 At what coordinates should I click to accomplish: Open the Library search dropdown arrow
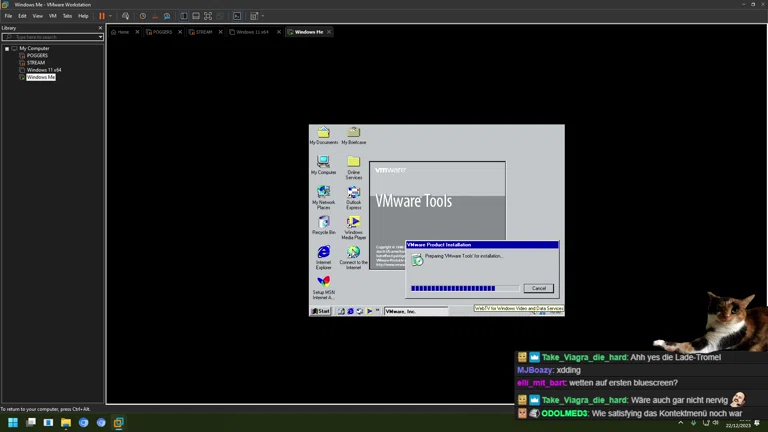[100, 37]
